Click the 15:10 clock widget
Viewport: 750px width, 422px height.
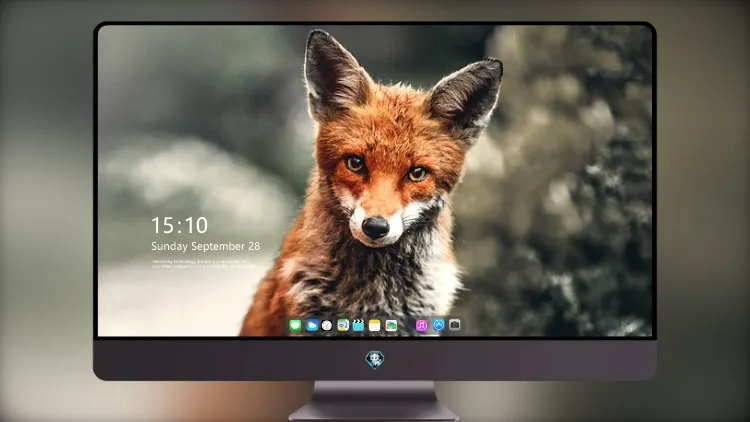click(179, 225)
